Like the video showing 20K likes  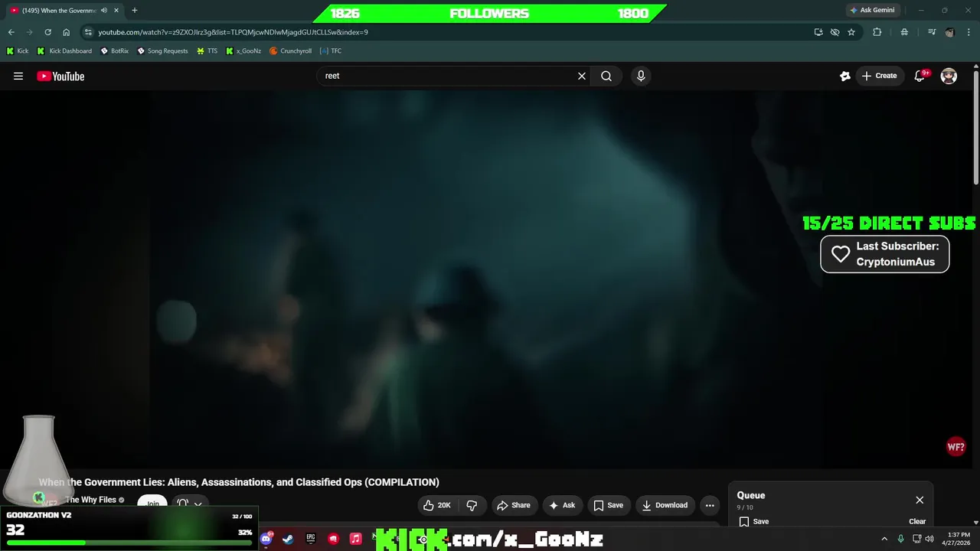pos(437,505)
